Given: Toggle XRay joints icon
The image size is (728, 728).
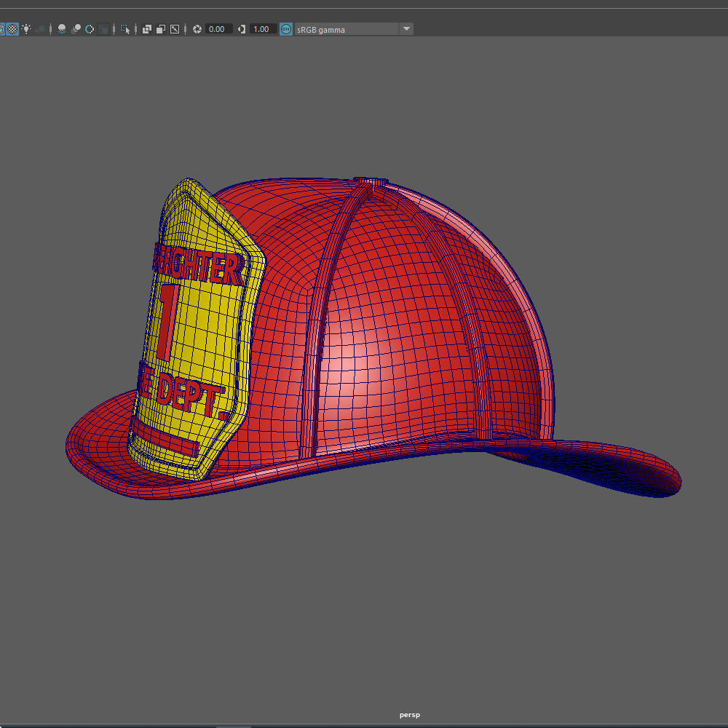Looking at the screenshot, I should 175,29.
